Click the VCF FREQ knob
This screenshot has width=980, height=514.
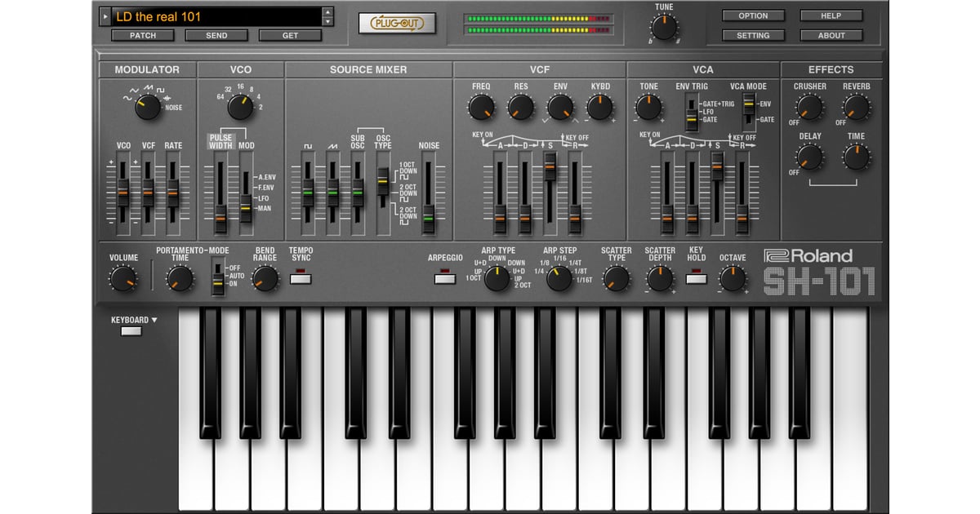pos(481,106)
